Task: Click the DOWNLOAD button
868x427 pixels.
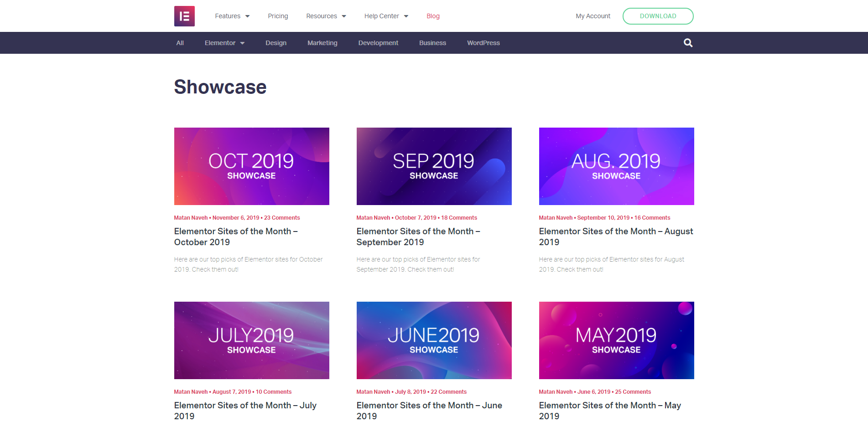Action: pyautogui.click(x=658, y=16)
